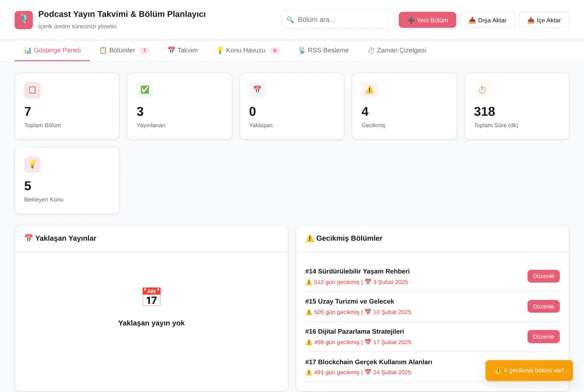Click the Dışa Aktar button

pos(488,20)
